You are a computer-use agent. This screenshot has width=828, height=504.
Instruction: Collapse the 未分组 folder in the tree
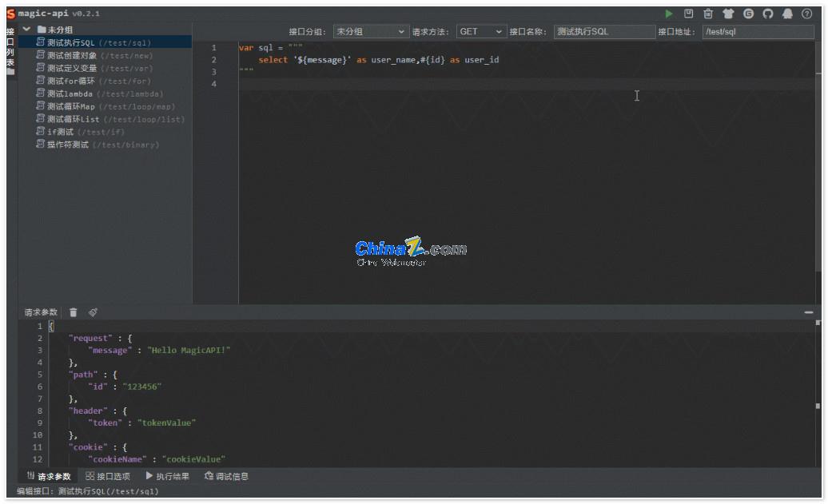26,30
